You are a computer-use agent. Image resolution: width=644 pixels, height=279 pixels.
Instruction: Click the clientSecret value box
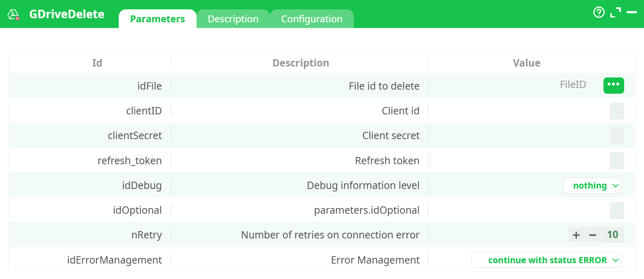pyautogui.click(x=617, y=135)
